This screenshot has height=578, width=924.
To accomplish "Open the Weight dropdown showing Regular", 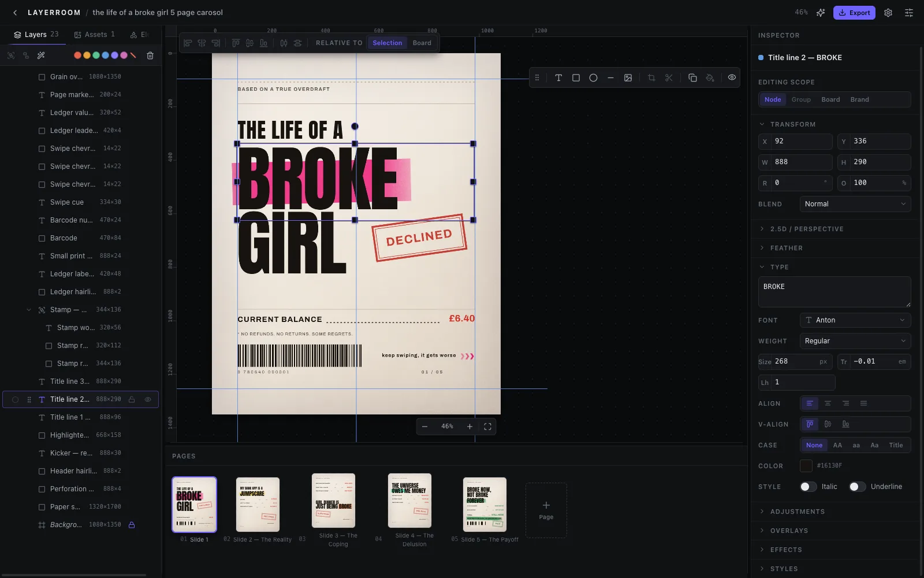I will coord(855,341).
